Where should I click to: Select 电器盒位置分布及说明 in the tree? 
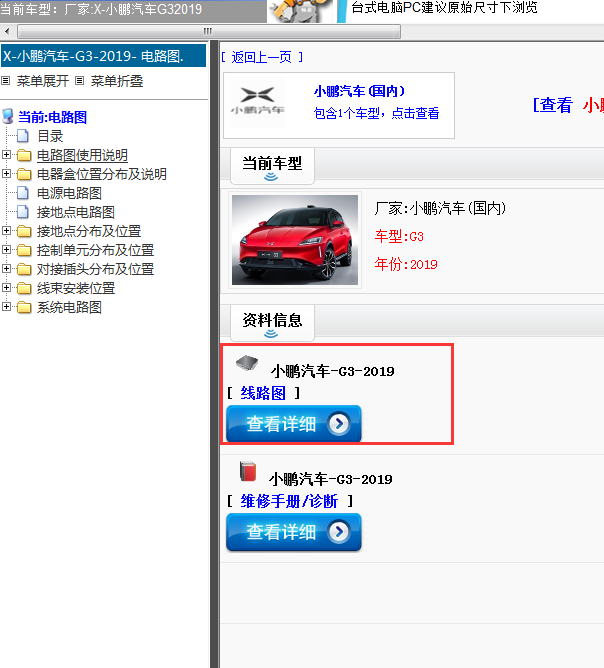pos(101,174)
